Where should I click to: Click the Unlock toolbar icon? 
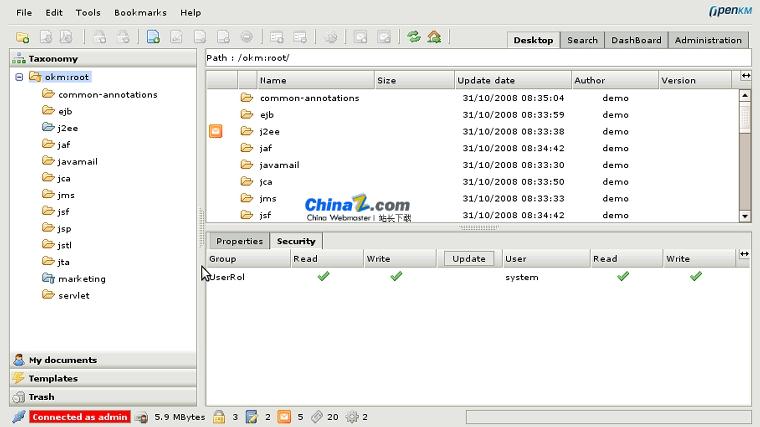124,37
